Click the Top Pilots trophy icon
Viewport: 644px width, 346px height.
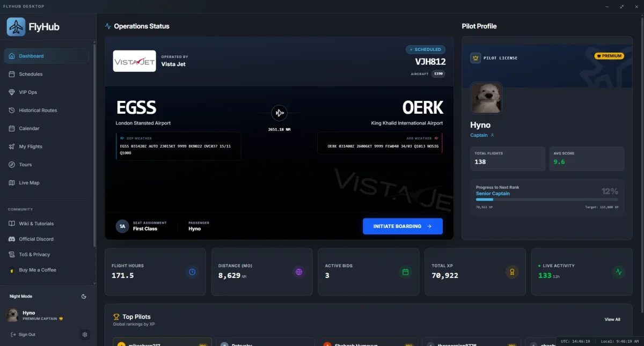(x=116, y=317)
